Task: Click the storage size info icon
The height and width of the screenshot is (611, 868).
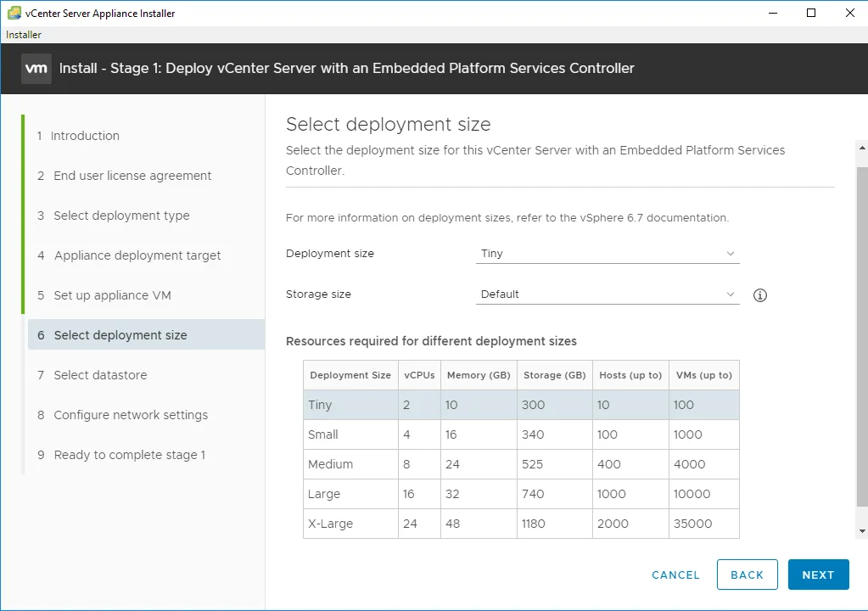Action: [x=760, y=295]
